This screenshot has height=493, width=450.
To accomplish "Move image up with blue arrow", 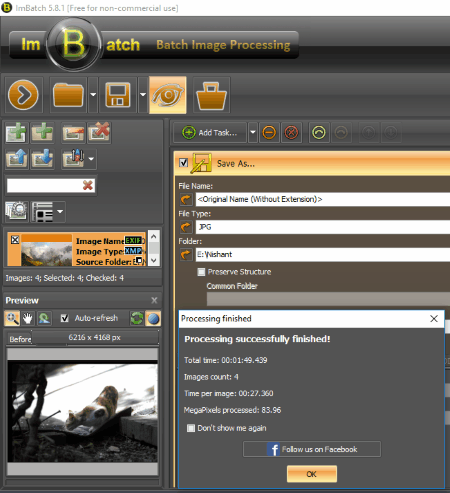I will [16, 159].
